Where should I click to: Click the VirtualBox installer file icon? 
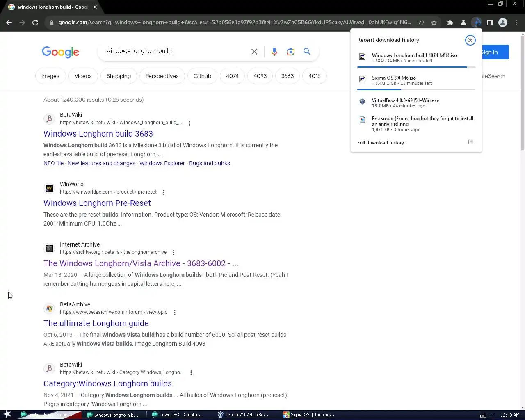362,102
